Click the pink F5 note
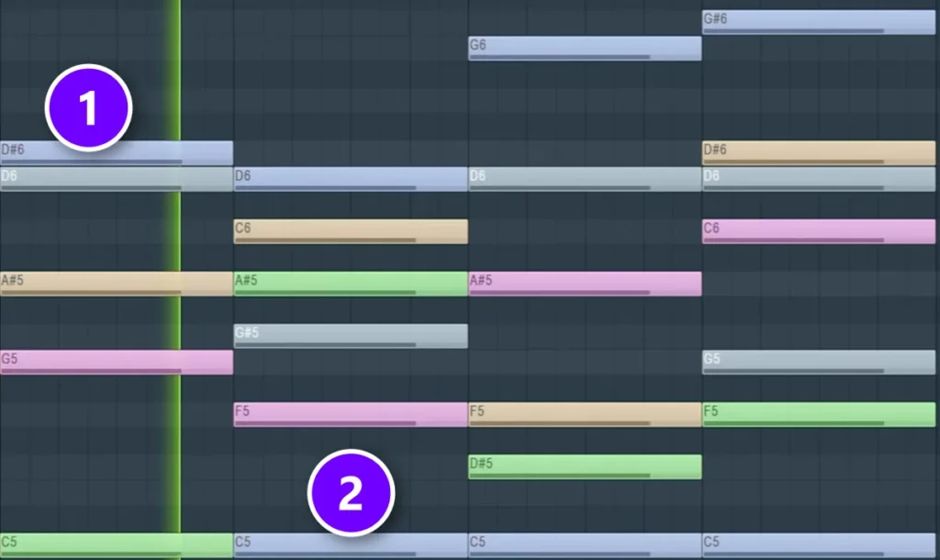940x560 pixels. point(351,414)
